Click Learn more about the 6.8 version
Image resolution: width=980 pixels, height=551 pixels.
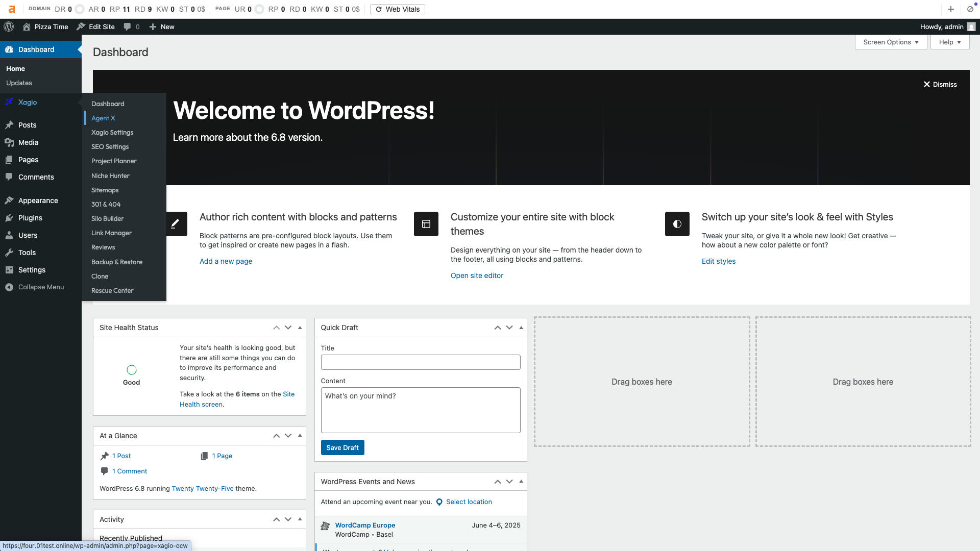click(248, 137)
